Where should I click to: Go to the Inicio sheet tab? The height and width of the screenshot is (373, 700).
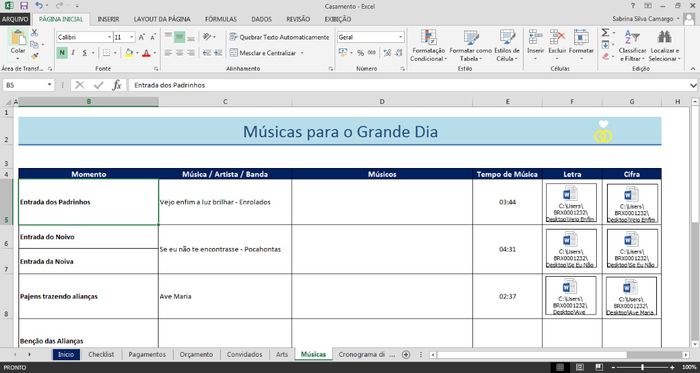[66, 354]
